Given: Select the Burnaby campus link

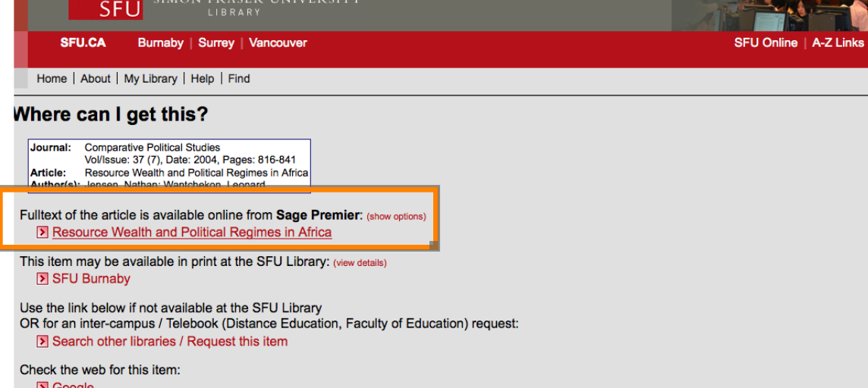Looking at the screenshot, I should coord(161,43).
